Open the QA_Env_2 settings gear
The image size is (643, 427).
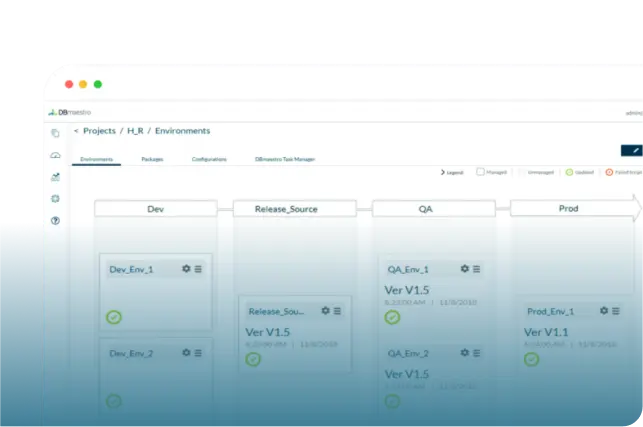point(465,353)
